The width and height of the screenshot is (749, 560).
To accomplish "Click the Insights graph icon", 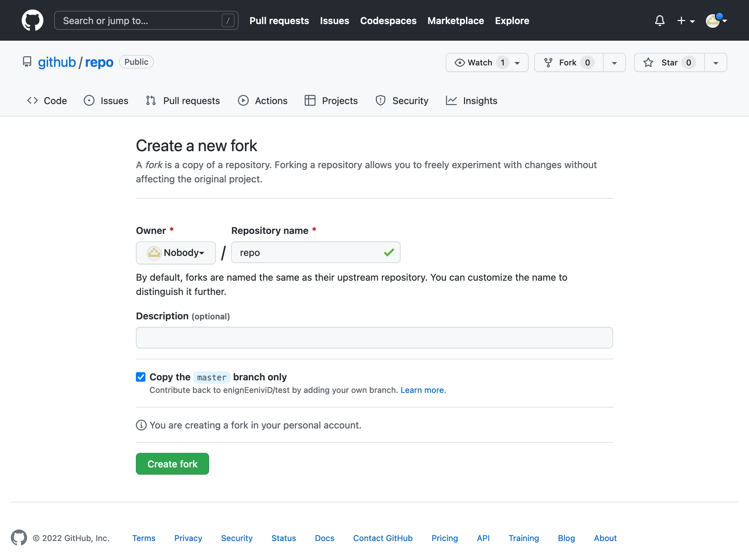I will coord(451,101).
